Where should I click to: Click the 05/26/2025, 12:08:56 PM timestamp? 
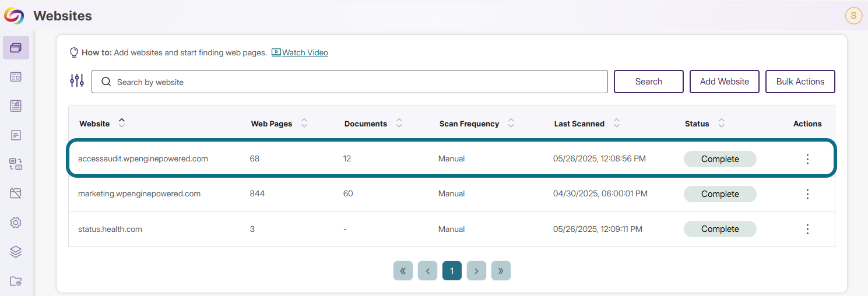[x=599, y=158]
